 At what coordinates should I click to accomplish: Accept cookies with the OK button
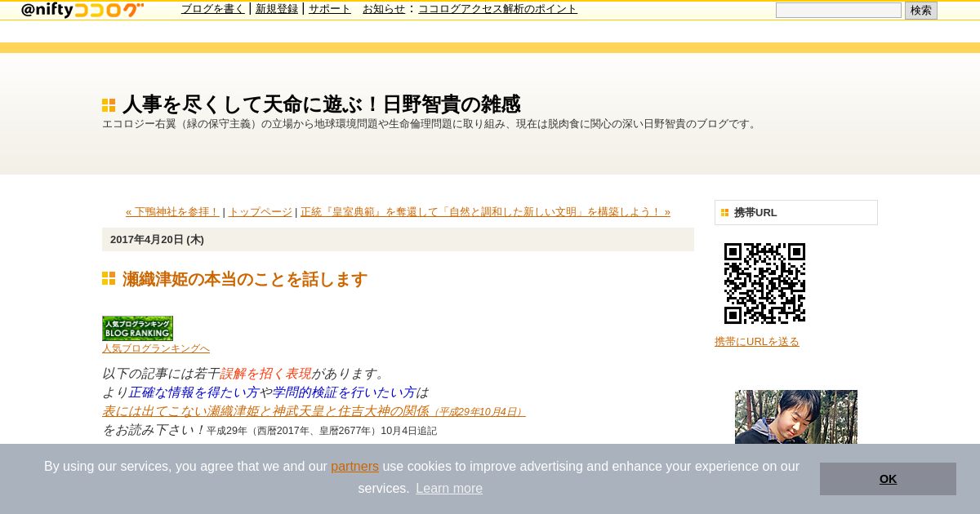pyautogui.click(x=888, y=479)
